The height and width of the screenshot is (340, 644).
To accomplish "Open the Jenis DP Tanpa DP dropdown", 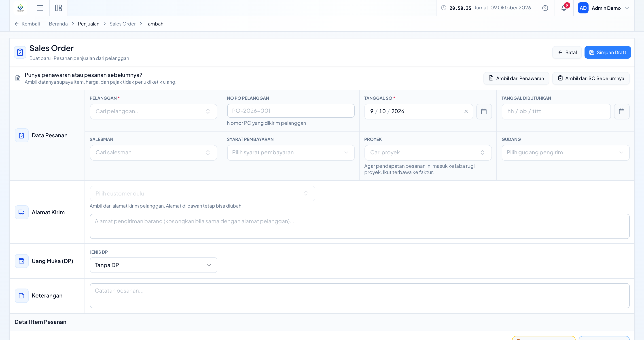I will point(153,265).
